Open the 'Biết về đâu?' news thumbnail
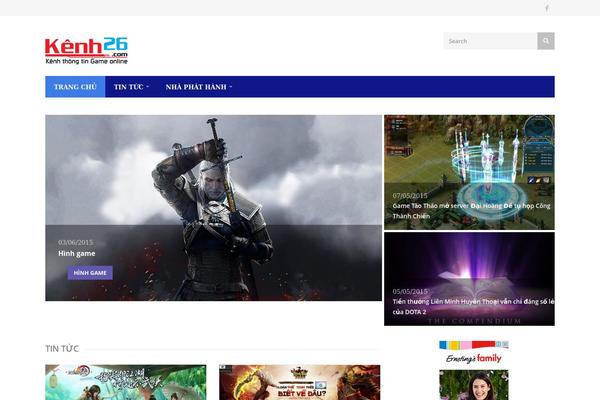This screenshot has width=600, height=400. pyautogui.click(x=300, y=382)
